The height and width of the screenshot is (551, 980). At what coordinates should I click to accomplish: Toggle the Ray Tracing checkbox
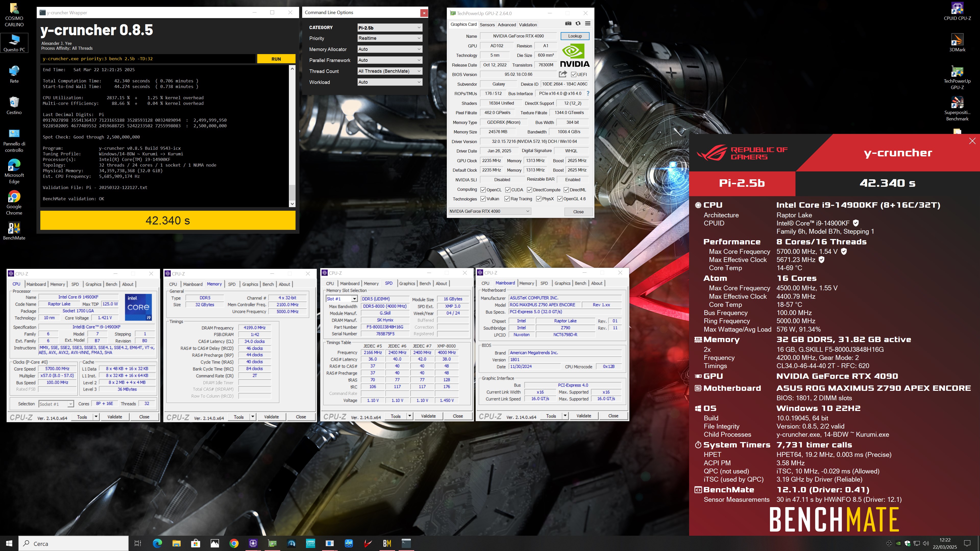click(x=507, y=199)
